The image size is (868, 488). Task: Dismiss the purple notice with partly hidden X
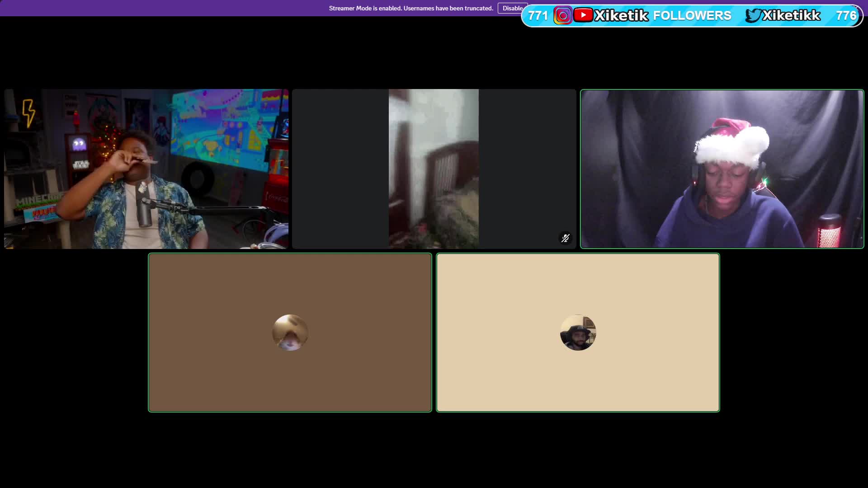(x=856, y=6)
